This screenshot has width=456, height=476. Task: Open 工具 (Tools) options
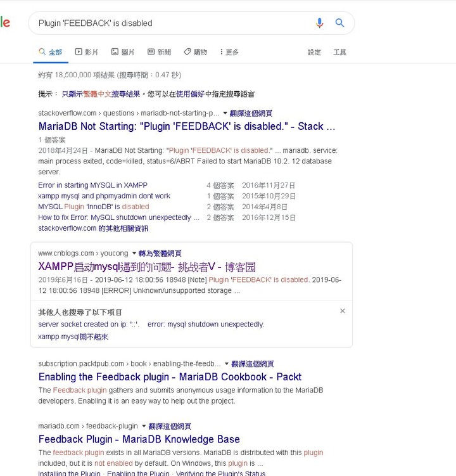click(x=339, y=52)
